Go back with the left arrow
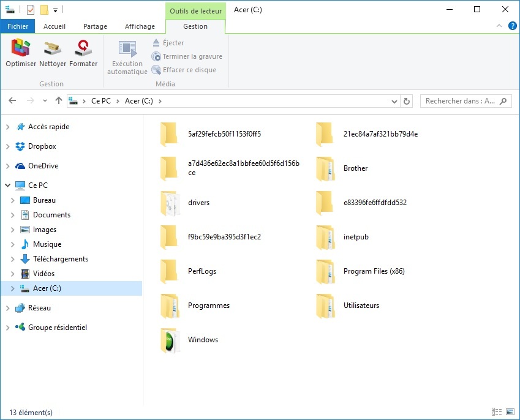Viewport: 520px width, 420px height. pos(12,100)
